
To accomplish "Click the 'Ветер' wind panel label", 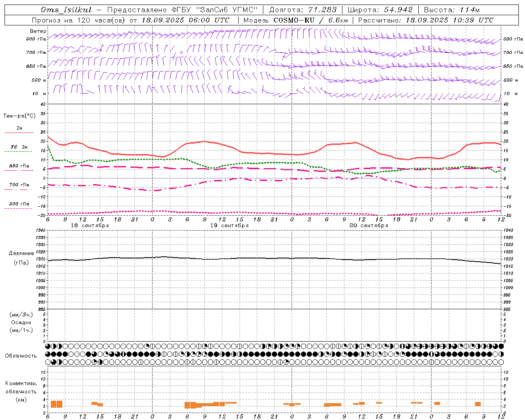I will point(38,31).
